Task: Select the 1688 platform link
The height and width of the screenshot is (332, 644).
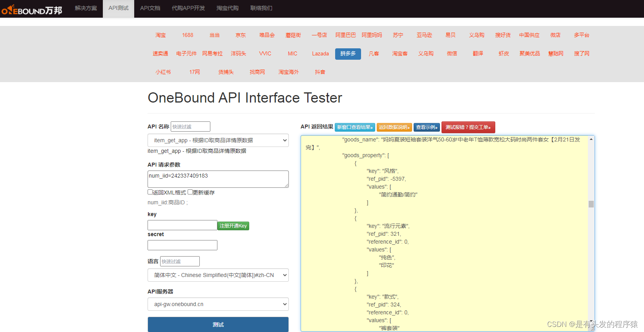Action: pyautogui.click(x=188, y=35)
